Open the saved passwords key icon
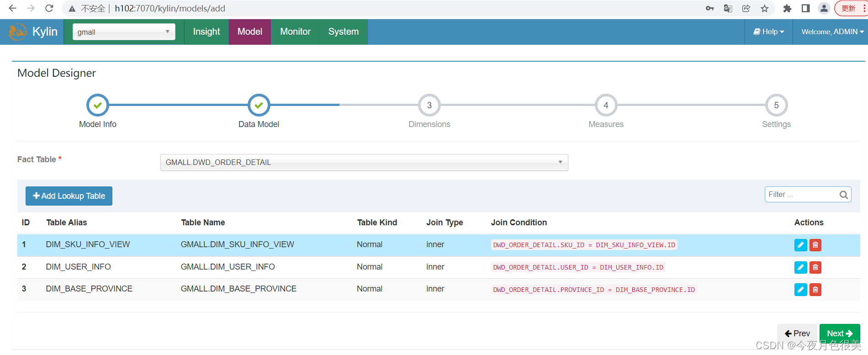The width and height of the screenshot is (868, 355). click(x=709, y=8)
